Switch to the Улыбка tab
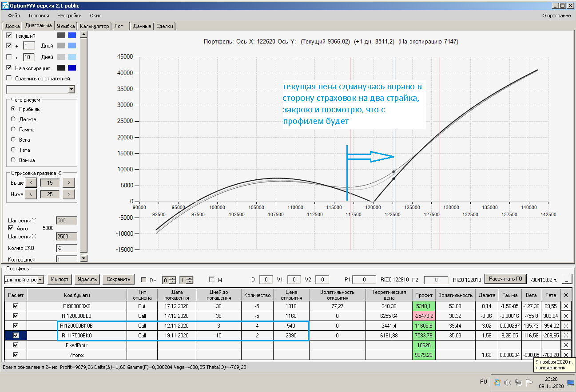 point(66,26)
